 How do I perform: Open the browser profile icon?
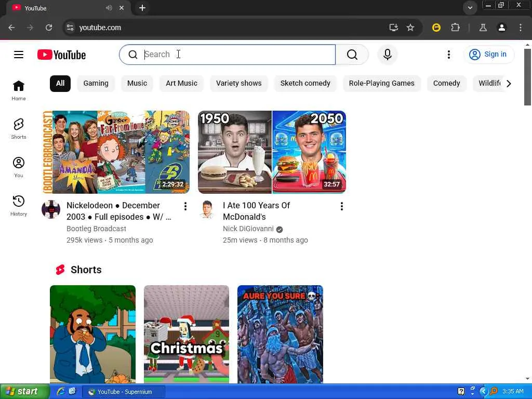tap(502, 28)
